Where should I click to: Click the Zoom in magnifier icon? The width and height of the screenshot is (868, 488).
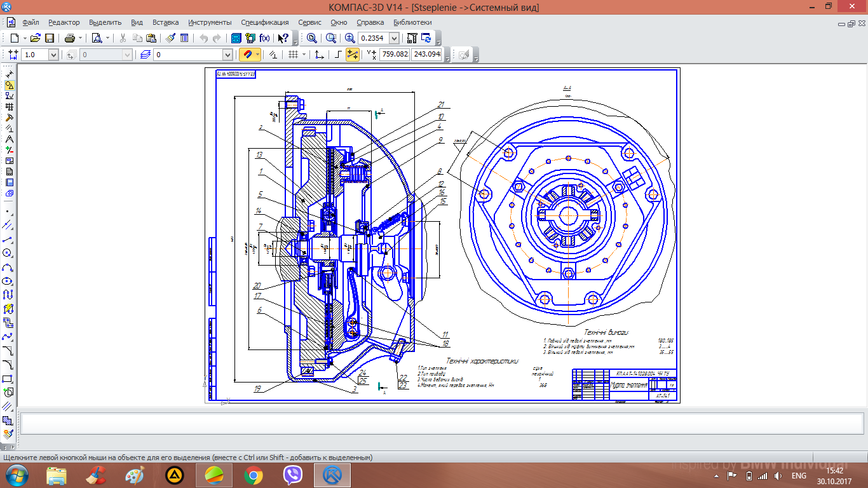[349, 38]
